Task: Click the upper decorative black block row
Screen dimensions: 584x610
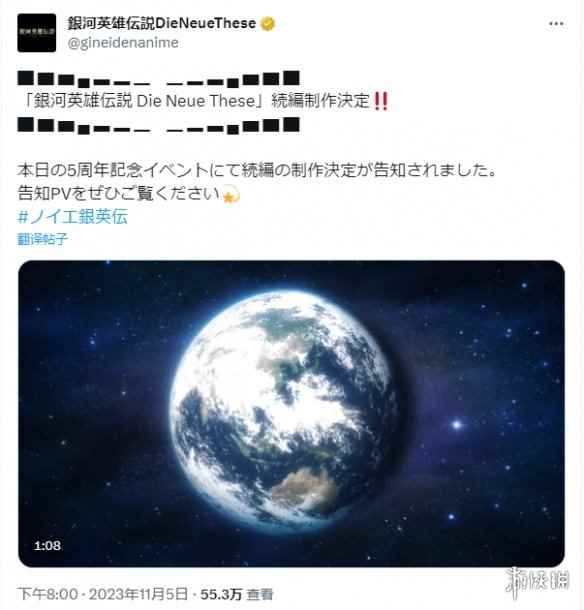Action: click(x=158, y=78)
